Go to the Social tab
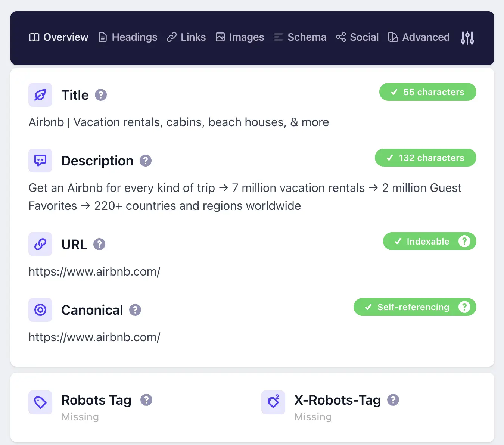Image resolution: width=504 pixels, height=445 pixels. pyautogui.click(x=357, y=37)
